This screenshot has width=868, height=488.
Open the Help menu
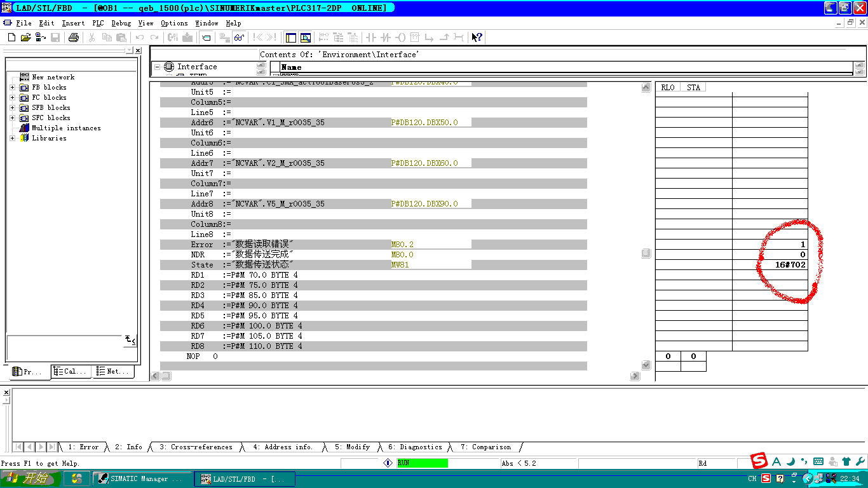pos(233,23)
